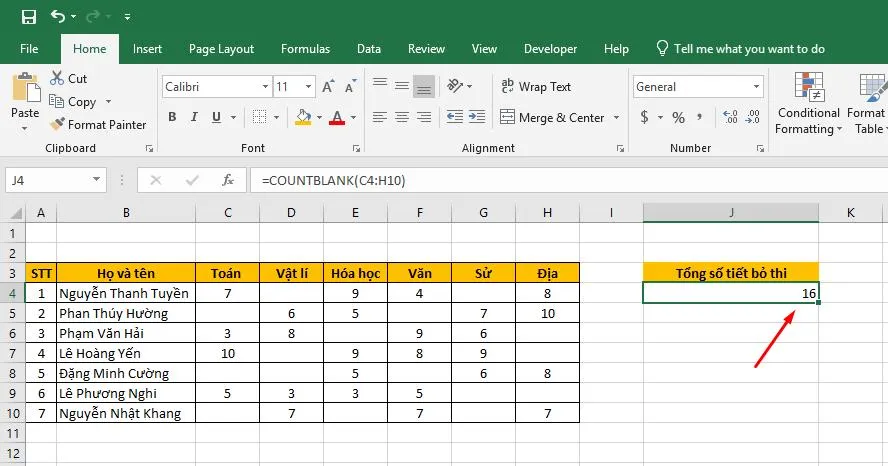
Task: Open the Help tab
Action: [x=616, y=49]
